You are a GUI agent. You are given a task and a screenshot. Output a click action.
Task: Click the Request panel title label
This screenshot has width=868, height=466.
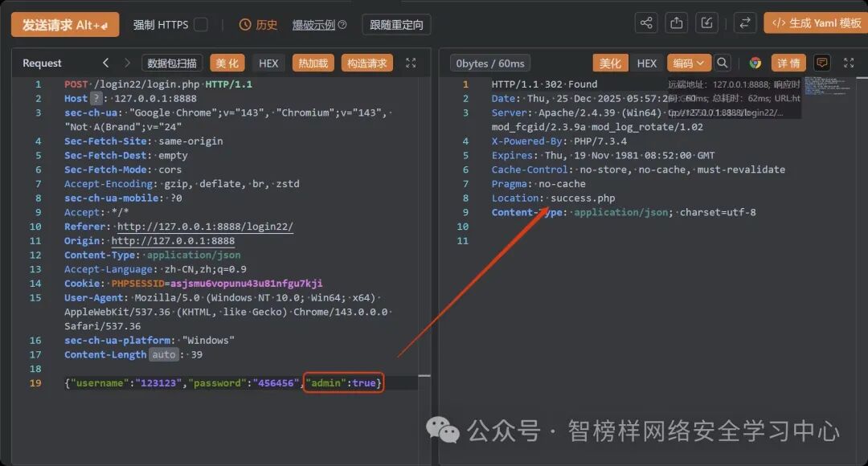point(42,63)
